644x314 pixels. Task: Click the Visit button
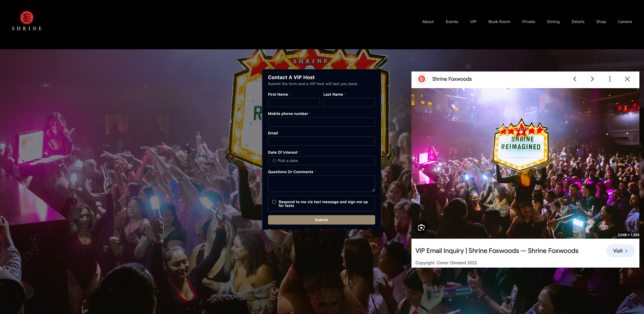click(621, 251)
